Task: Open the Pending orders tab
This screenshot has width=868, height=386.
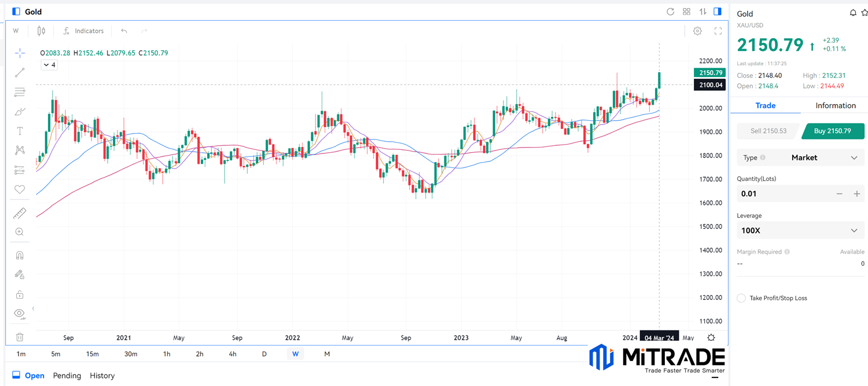Action: click(x=67, y=376)
